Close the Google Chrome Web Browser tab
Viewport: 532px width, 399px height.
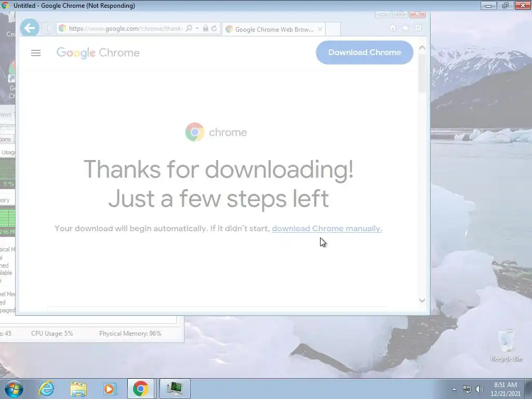(320, 29)
